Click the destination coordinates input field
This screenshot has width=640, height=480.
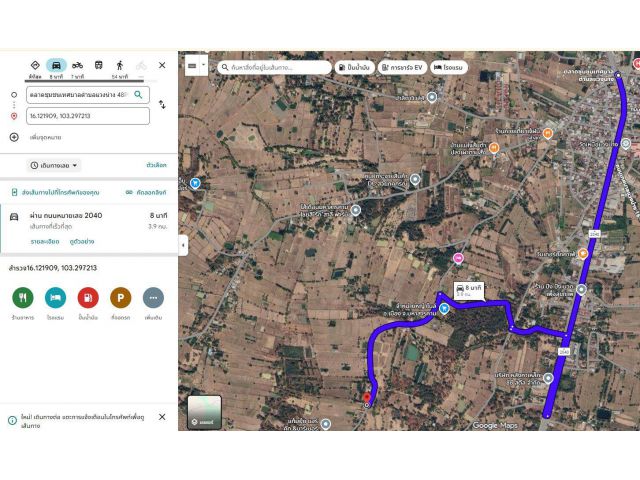click(x=88, y=116)
